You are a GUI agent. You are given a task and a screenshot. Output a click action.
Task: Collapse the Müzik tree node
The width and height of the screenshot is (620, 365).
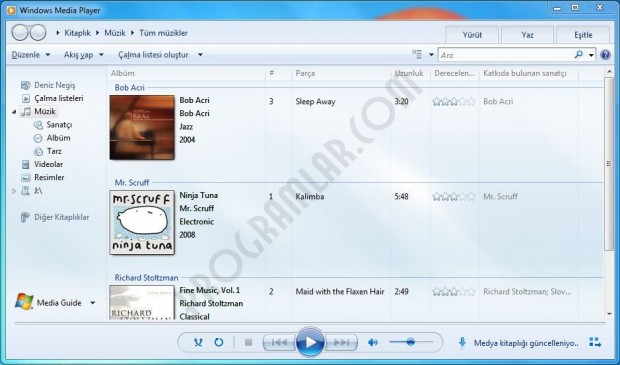coord(14,112)
